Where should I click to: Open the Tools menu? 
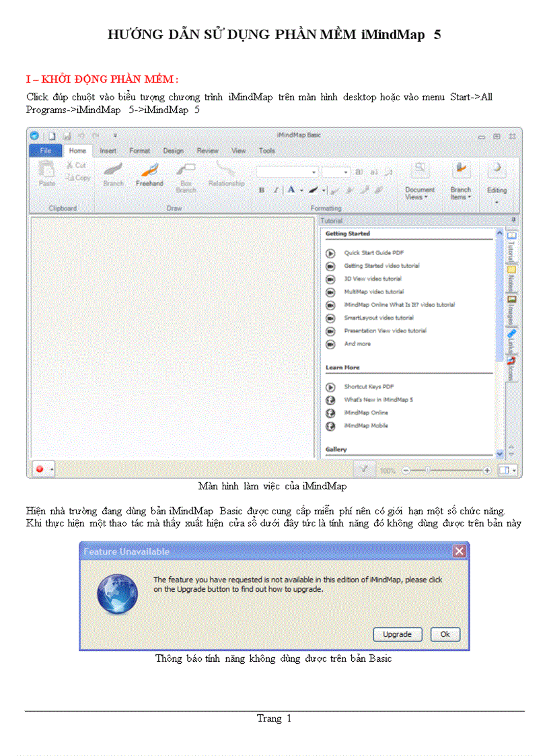pyautogui.click(x=266, y=150)
